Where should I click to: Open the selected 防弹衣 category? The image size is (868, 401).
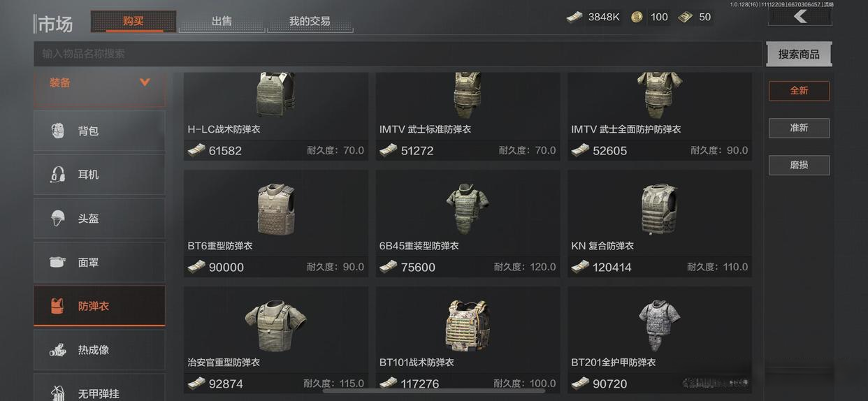pyautogui.click(x=99, y=306)
